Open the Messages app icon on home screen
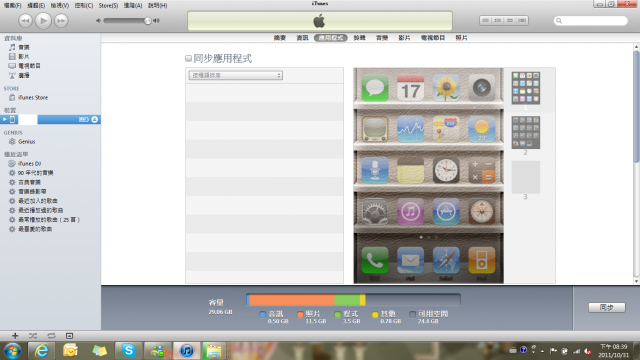 click(375, 87)
